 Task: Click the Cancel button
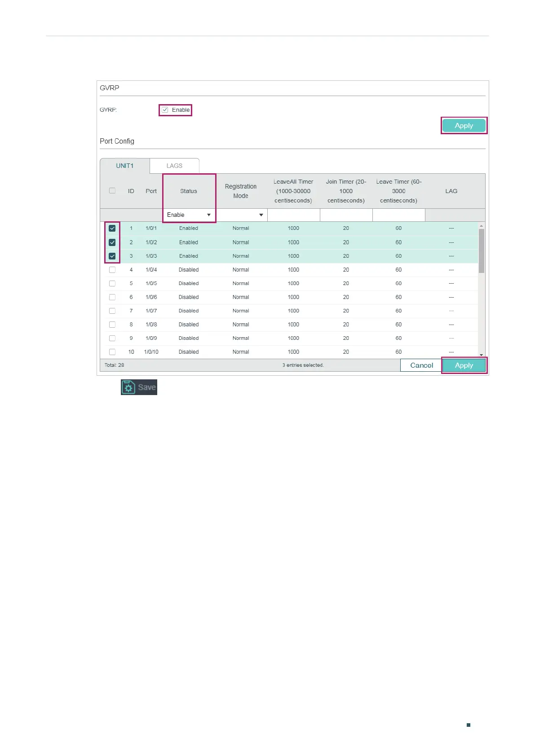click(x=421, y=365)
